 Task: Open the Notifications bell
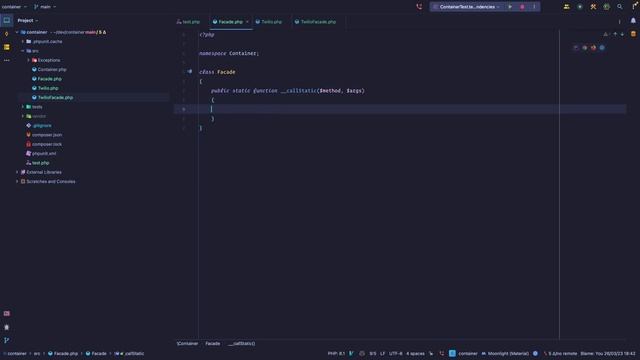pyautogui.click(x=633, y=20)
